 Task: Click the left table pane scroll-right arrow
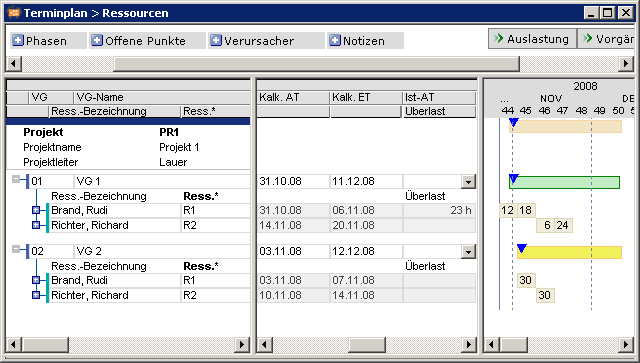pyautogui.click(x=242, y=345)
